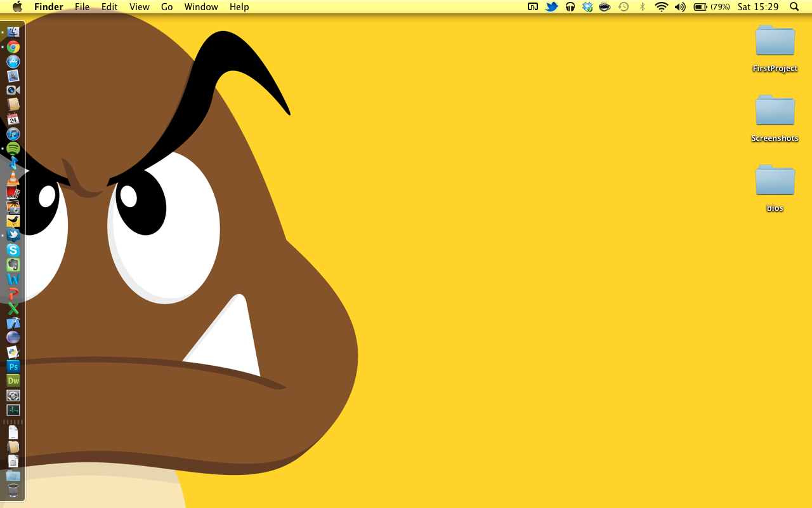Open iCal calendar showing 24 in Dock
Screen dimensions: 812x508
[13, 119]
